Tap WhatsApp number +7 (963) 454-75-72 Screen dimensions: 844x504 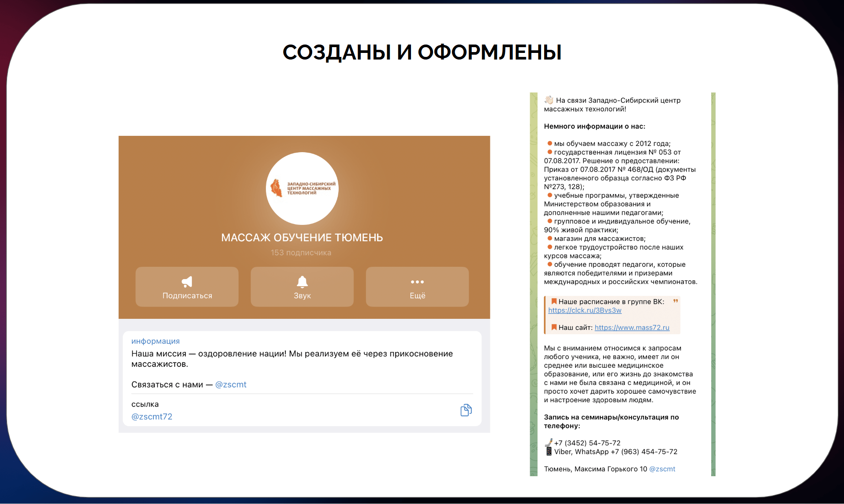(644, 452)
